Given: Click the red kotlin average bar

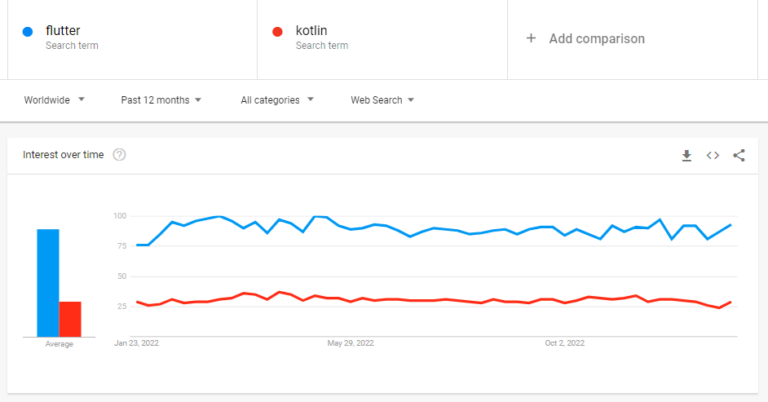Looking at the screenshot, I should tap(70, 319).
